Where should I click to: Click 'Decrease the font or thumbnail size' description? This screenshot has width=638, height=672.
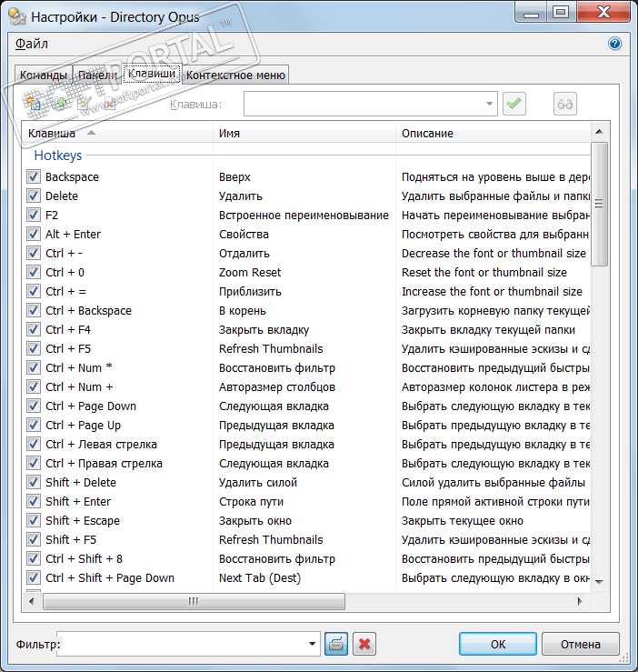coord(493,254)
